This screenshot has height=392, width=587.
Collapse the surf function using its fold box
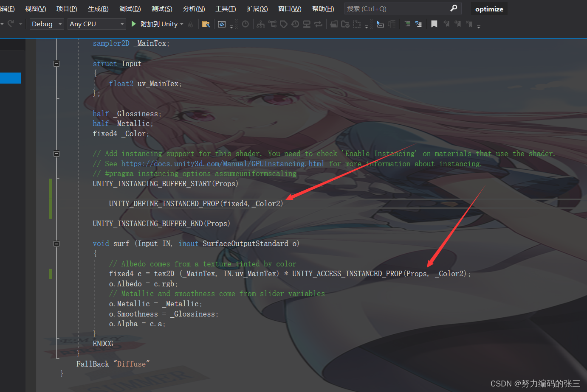(56, 243)
